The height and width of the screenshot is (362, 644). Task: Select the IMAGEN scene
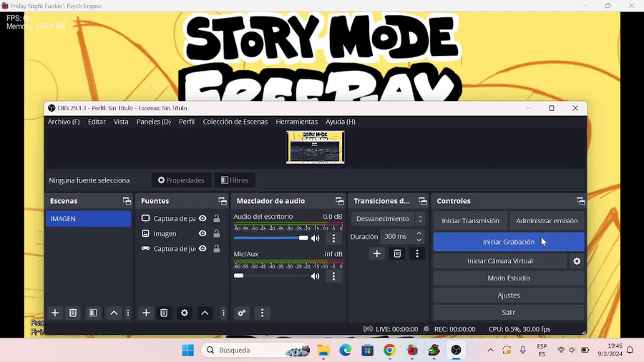tap(88, 219)
